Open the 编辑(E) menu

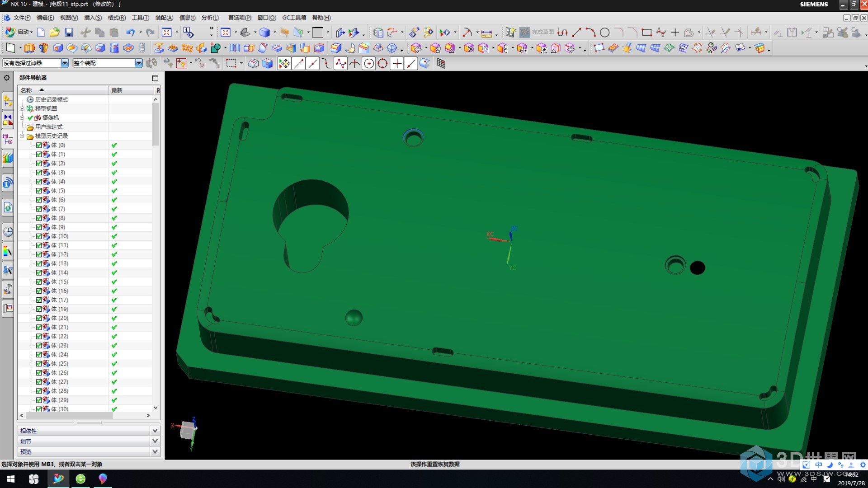(x=45, y=18)
